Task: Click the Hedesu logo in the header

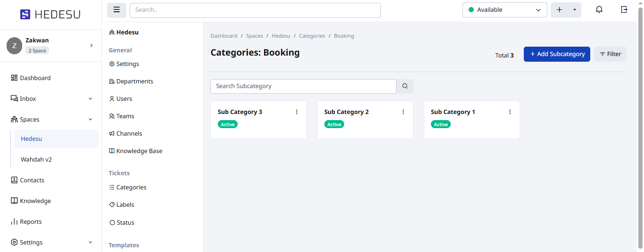Action: point(50,15)
